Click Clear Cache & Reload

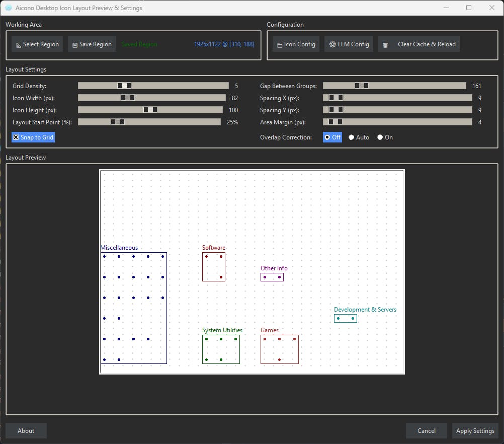[x=419, y=44]
